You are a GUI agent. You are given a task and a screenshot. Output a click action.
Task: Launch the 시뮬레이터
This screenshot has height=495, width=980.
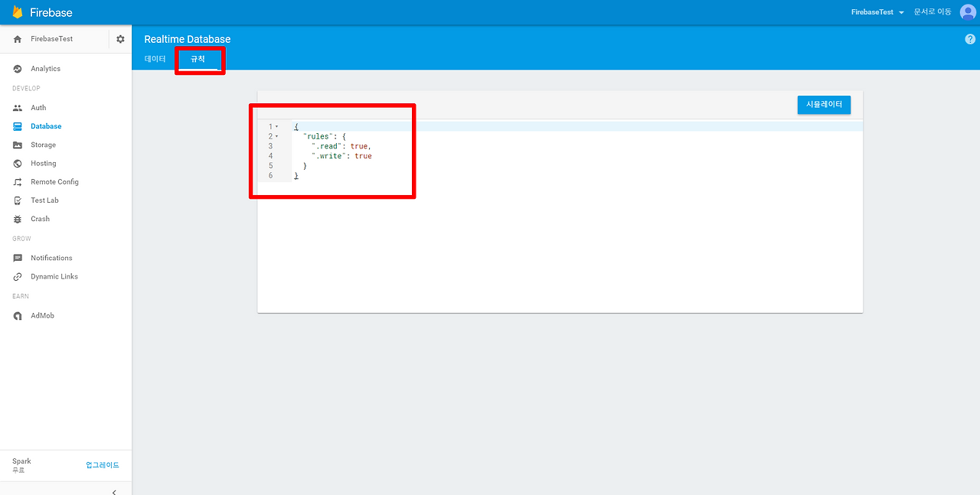coord(824,105)
